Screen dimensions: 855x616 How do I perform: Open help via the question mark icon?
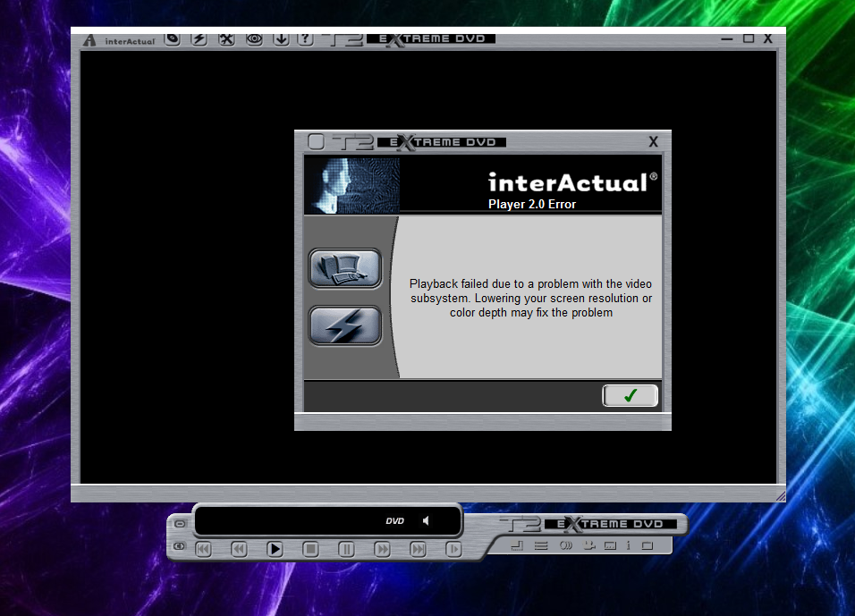tap(305, 39)
